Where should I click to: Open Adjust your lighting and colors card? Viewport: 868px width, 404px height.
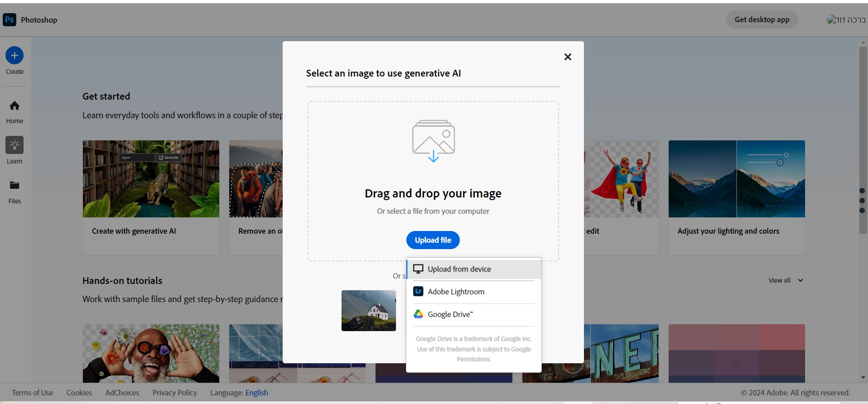737,197
